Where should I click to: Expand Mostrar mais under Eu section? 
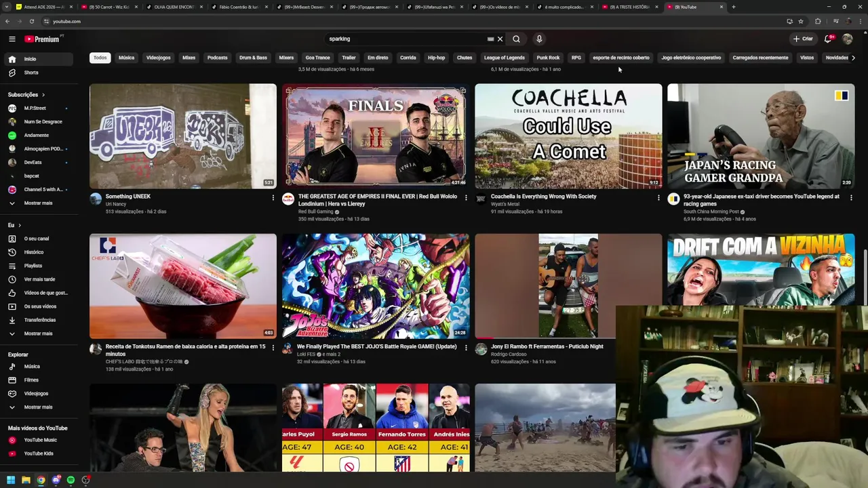(39, 333)
